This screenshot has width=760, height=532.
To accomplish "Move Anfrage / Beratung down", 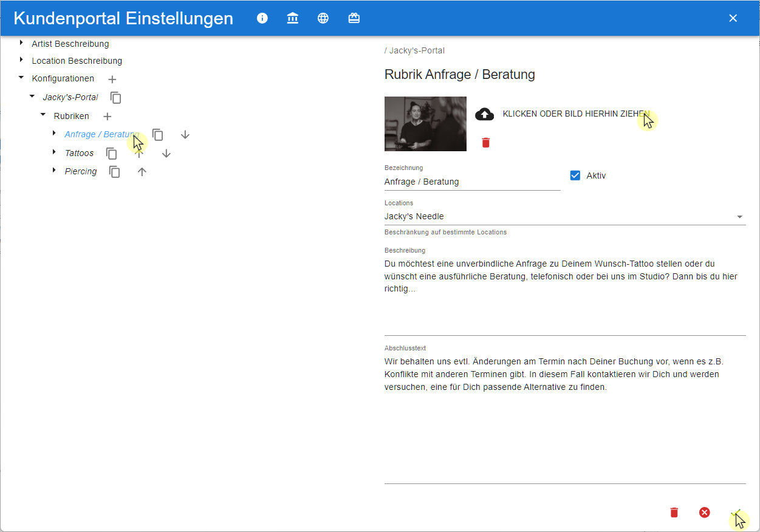I will click(x=185, y=135).
